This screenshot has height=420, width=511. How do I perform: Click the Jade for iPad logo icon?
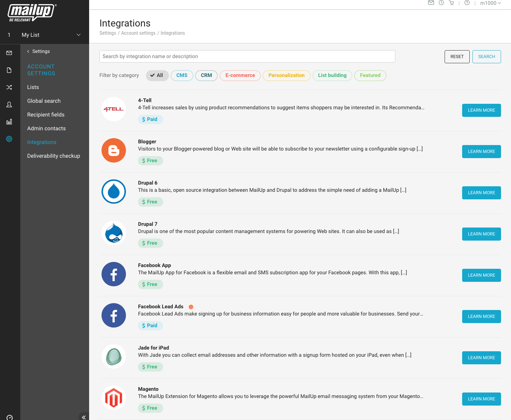pos(114,356)
